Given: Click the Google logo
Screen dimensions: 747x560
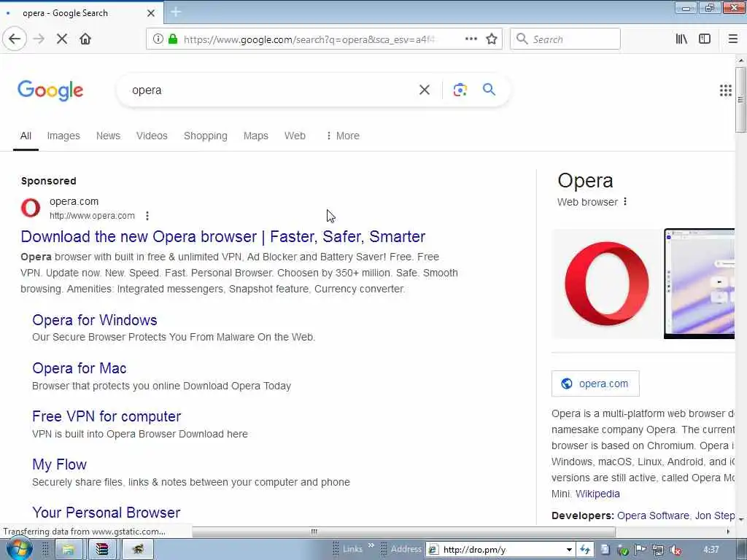Looking at the screenshot, I should tap(50, 90).
